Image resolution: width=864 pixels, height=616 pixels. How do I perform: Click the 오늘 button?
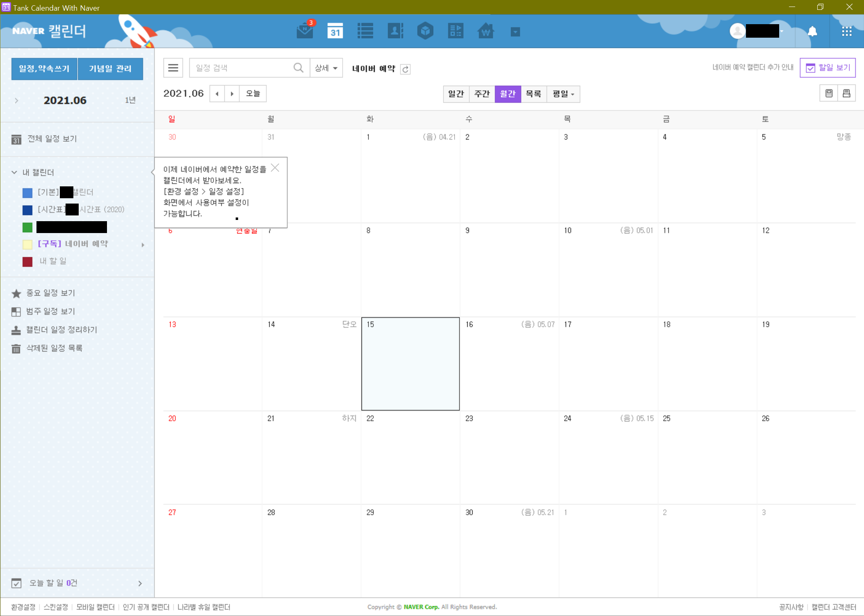coord(253,94)
